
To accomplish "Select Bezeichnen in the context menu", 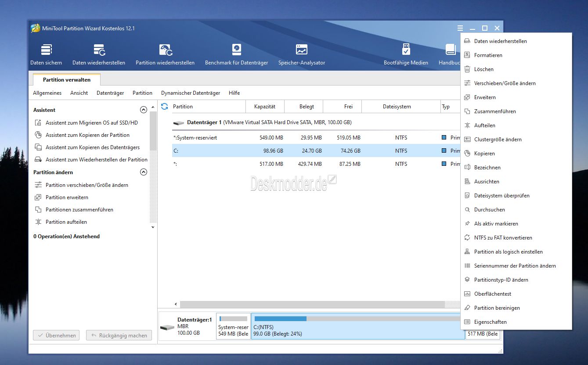I will pyautogui.click(x=516, y=168).
